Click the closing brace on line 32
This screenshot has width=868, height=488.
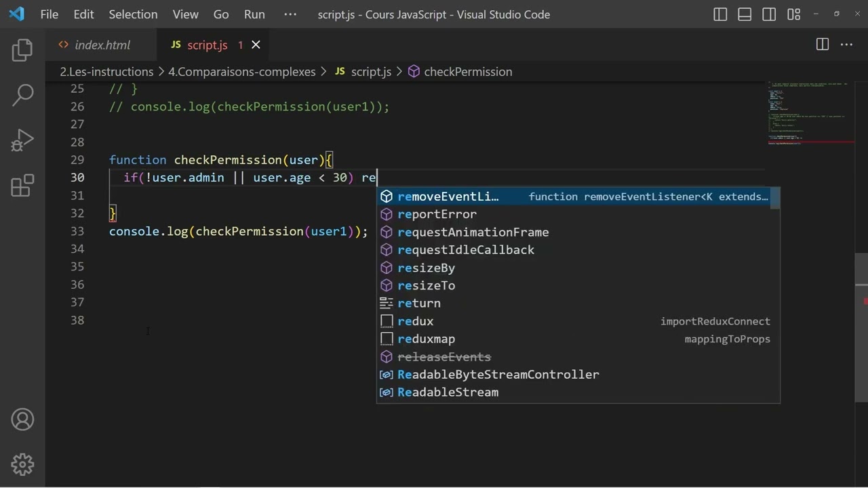(x=113, y=213)
